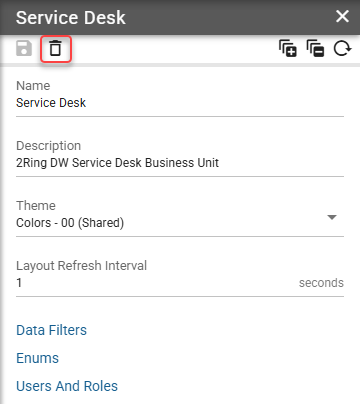
Task: Delete the Service Desk business unit
Action: pyautogui.click(x=56, y=49)
